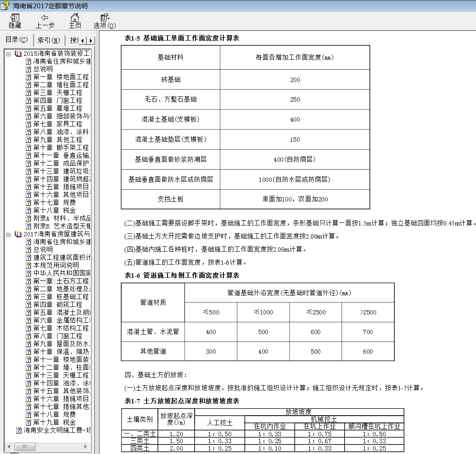
Task: Open 中华人民共和国国家 topic
Action: [x=62, y=273]
